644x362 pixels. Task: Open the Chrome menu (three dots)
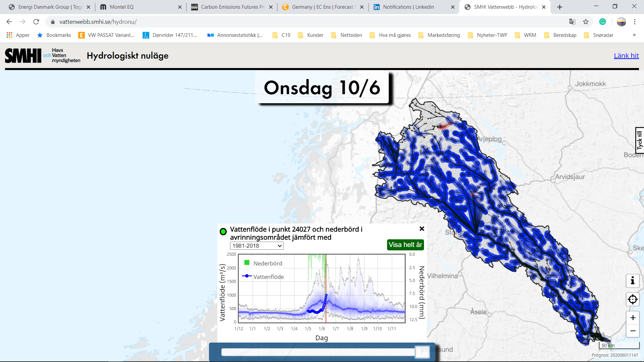[x=635, y=22]
